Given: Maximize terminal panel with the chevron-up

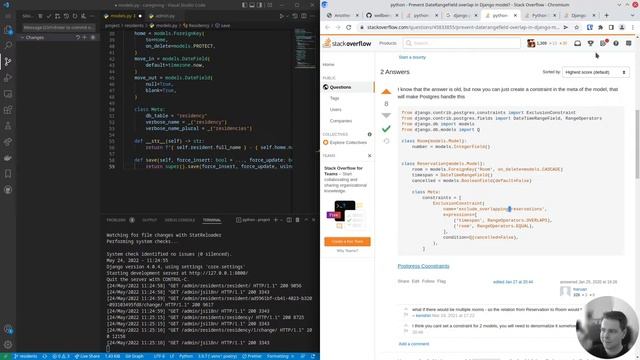Looking at the screenshot, I should [x=306, y=220].
